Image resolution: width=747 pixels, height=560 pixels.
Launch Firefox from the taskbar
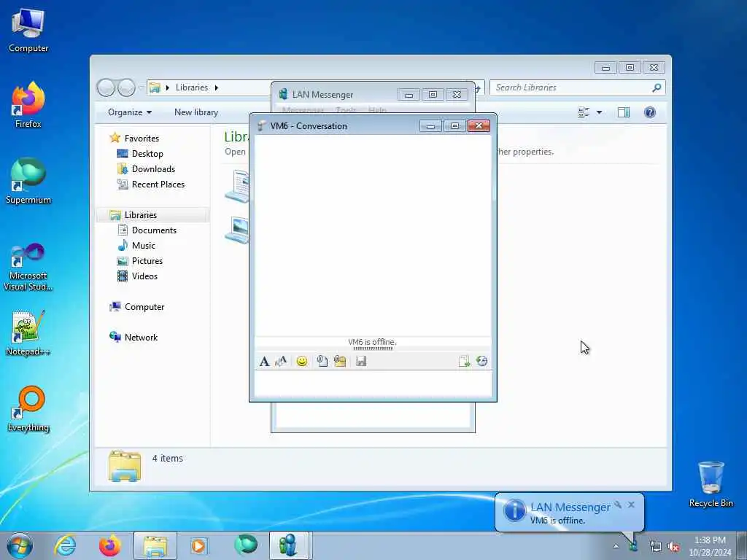pyautogui.click(x=109, y=545)
